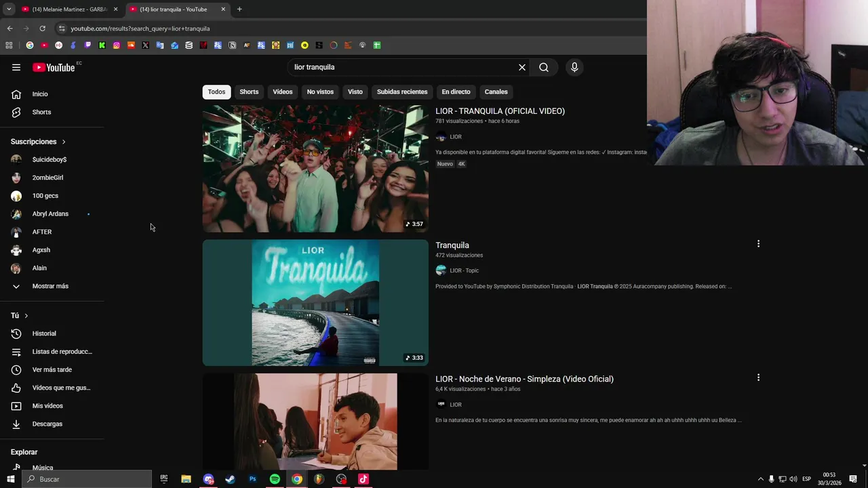Open the YouTube hamburger guide menu
This screenshot has height=488, width=868.
pos(16,67)
